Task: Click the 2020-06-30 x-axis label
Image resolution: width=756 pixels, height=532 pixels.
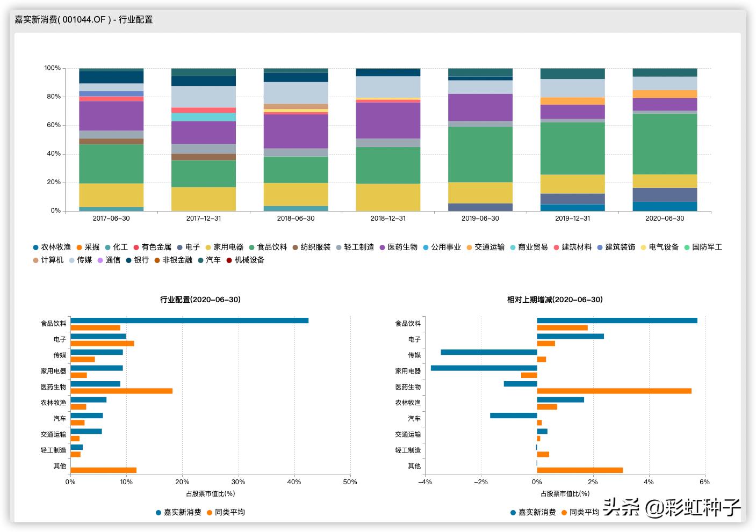Action: pos(665,218)
